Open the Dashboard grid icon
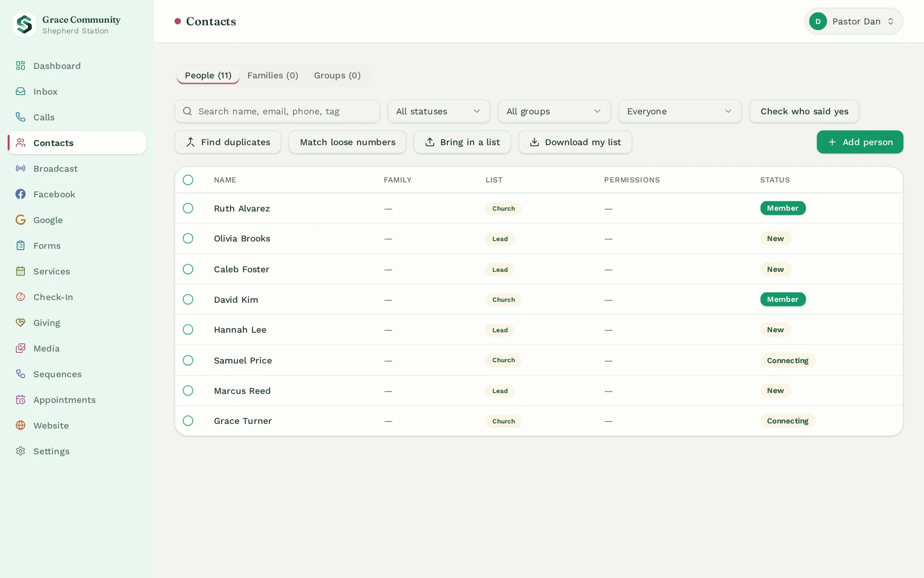Screen dimensions: 924x578 coord(21,66)
